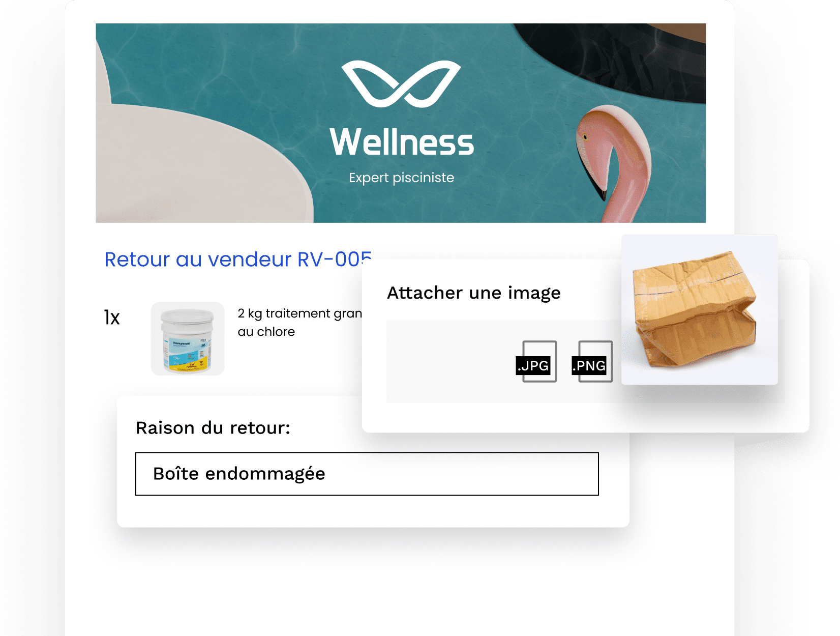The width and height of the screenshot is (840, 636).
Task: Click the Raison du retour label
Action: click(213, 428)
